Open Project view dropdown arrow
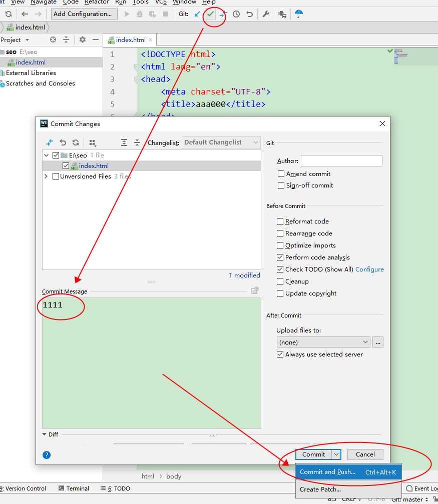The height and width of the screenshot is (504, 438). (x=28, y=40)
